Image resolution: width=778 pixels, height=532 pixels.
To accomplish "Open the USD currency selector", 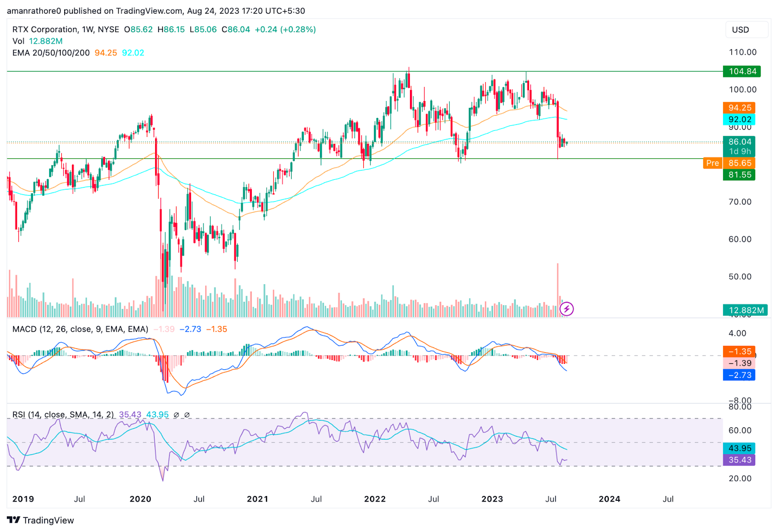I will tap(746, 30).
